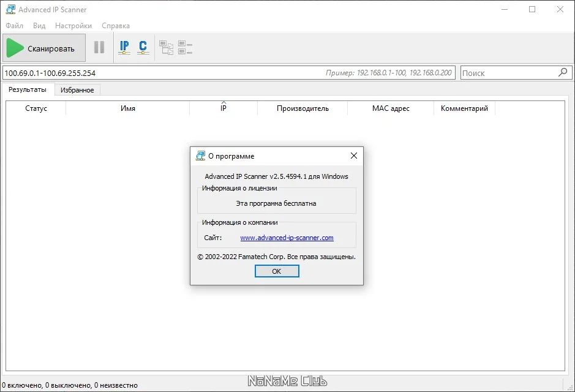The image size is (575, 392).
Task: Switch to the Результаты tab
Action: [28, 89]
